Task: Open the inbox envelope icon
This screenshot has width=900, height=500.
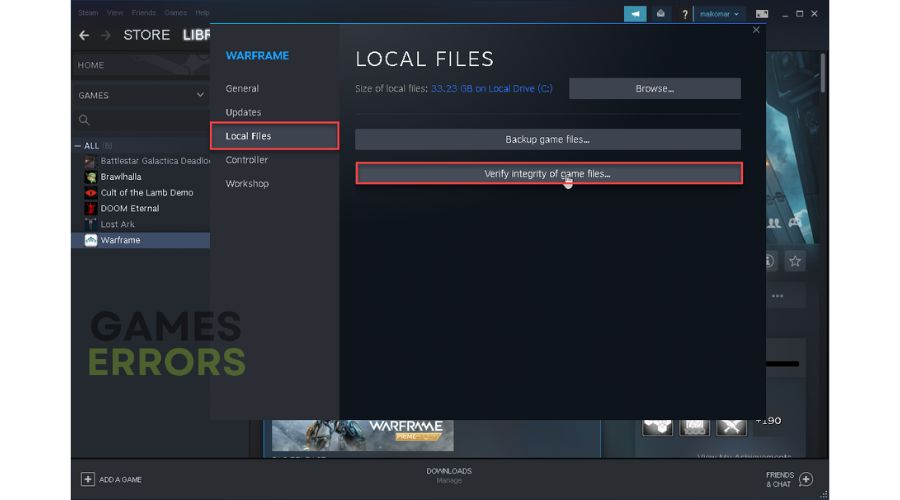Action: click(x=661, y=14)
